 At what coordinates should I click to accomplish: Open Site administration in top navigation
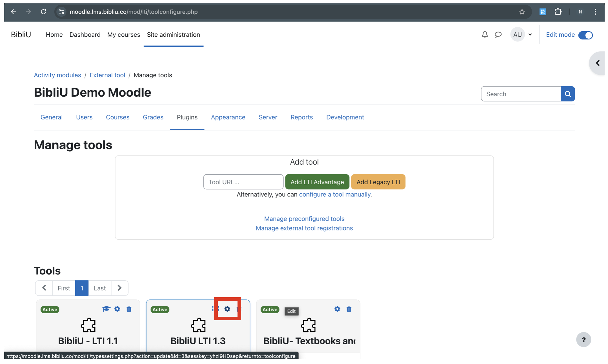[173, 35]
